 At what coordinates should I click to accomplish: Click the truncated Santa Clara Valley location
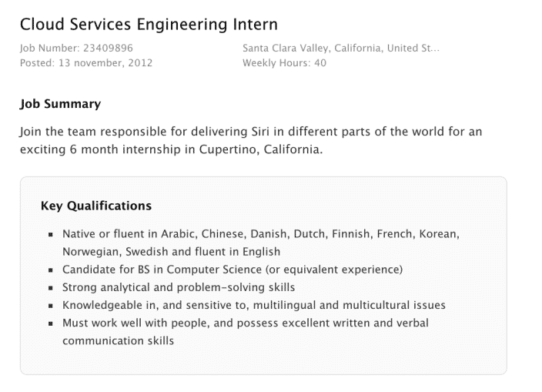[x=340, y=49]
